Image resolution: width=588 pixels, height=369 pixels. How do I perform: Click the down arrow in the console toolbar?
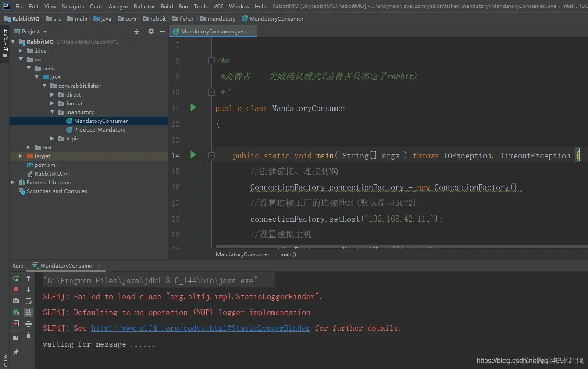coord(29,290)
